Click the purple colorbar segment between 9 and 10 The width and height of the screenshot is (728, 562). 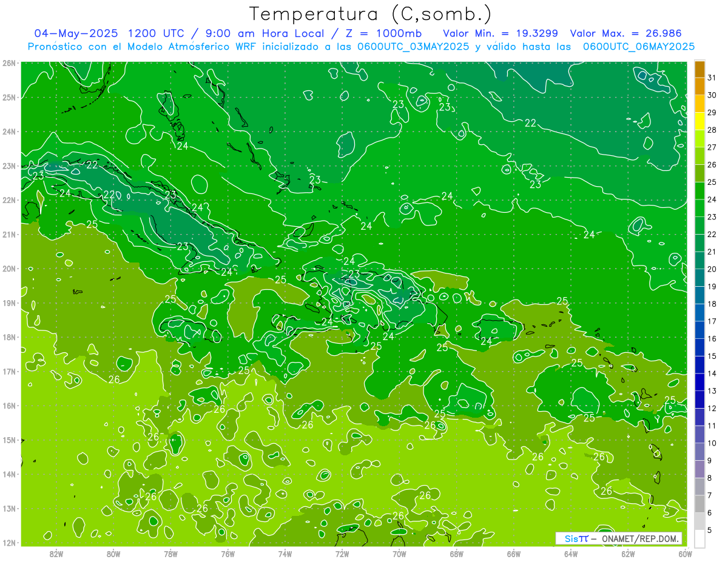(700, 452)
